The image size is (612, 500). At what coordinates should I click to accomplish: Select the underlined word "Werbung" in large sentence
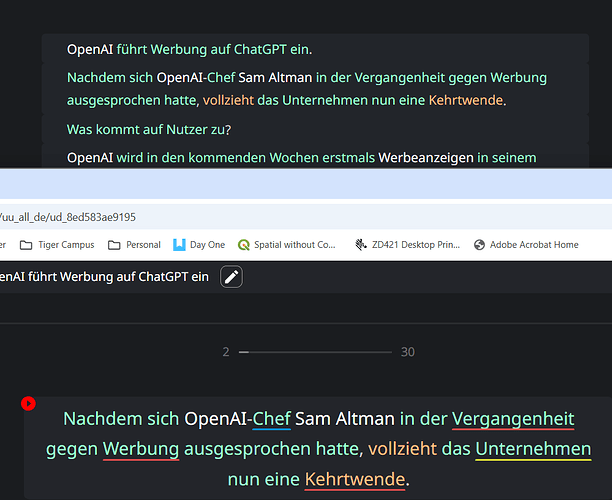140,449
